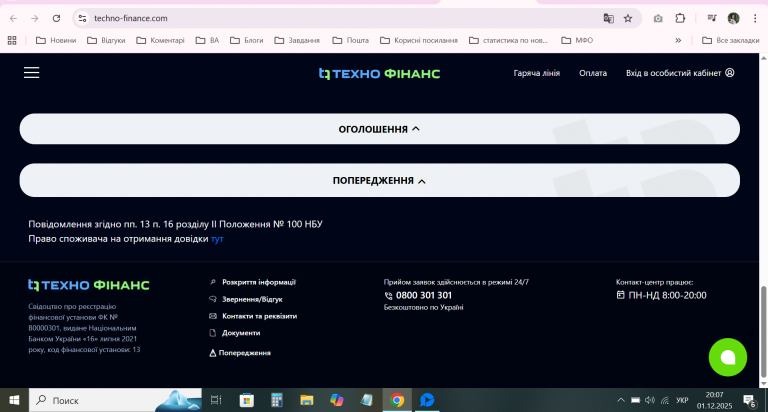Click the Windows search box Поиск
Viewport: 768px width, 412px height.
[115, 400]
